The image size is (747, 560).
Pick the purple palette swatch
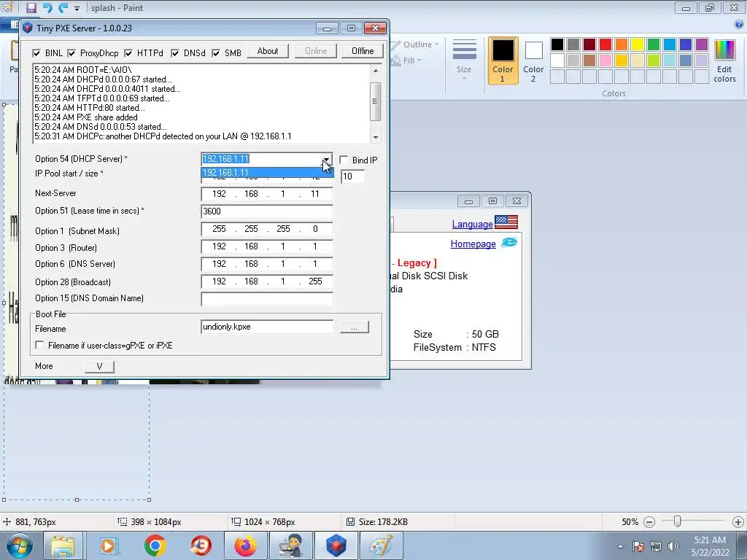(x=702, y=44)
